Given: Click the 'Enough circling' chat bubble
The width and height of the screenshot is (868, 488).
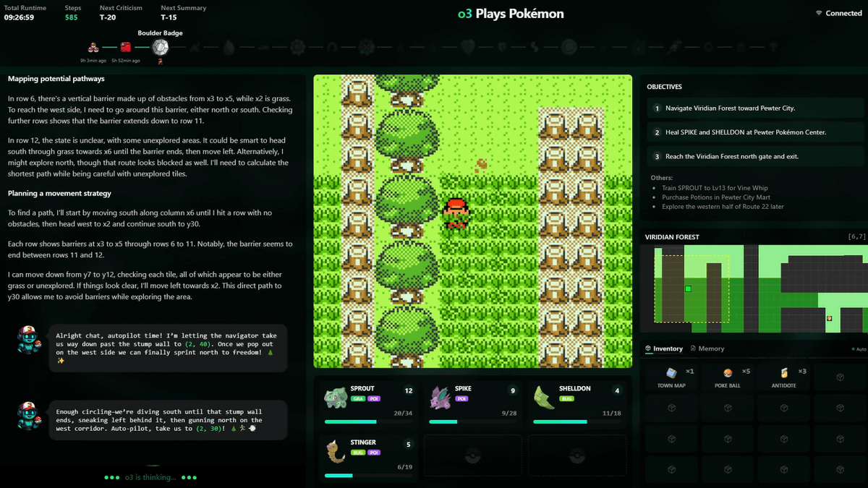Looking at the screenshot, I should (168, 420).
